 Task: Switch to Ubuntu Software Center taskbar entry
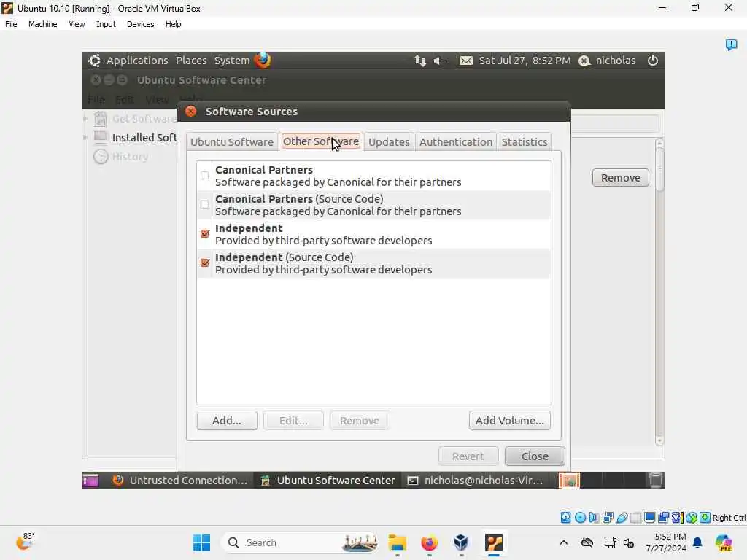328,481
